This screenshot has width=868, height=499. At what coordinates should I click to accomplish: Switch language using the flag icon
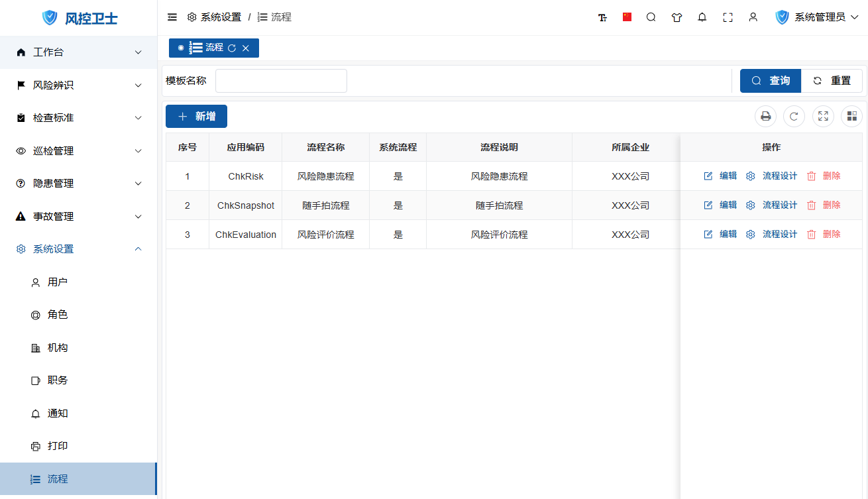pos(627,17)
